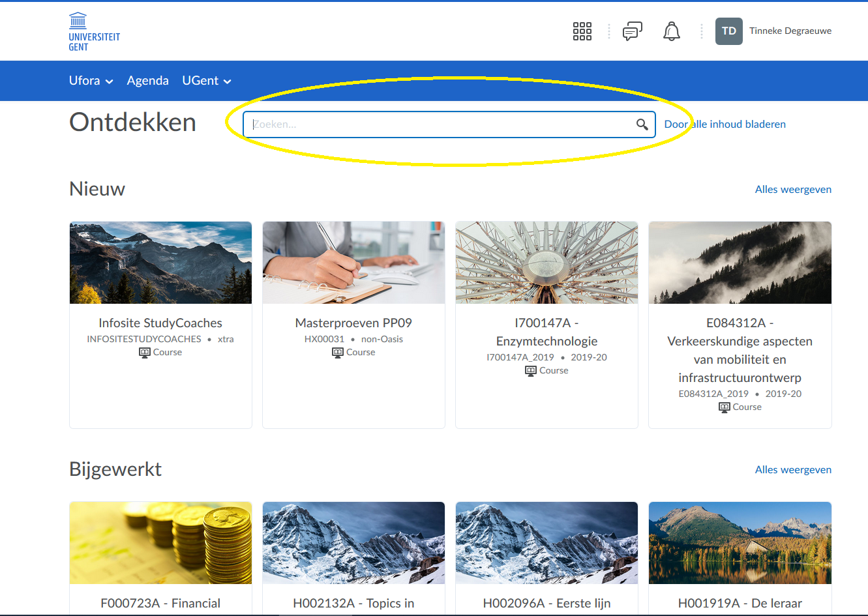Open the Agenda menu item
This screenshot has width=868, height=616.
coord(147,81)
